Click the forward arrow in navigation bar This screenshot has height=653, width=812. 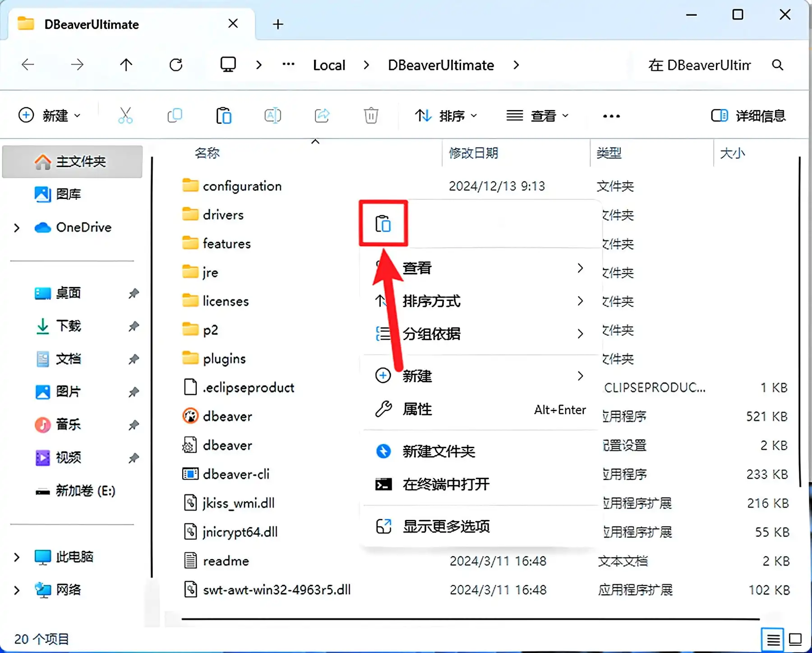(77, 65)
